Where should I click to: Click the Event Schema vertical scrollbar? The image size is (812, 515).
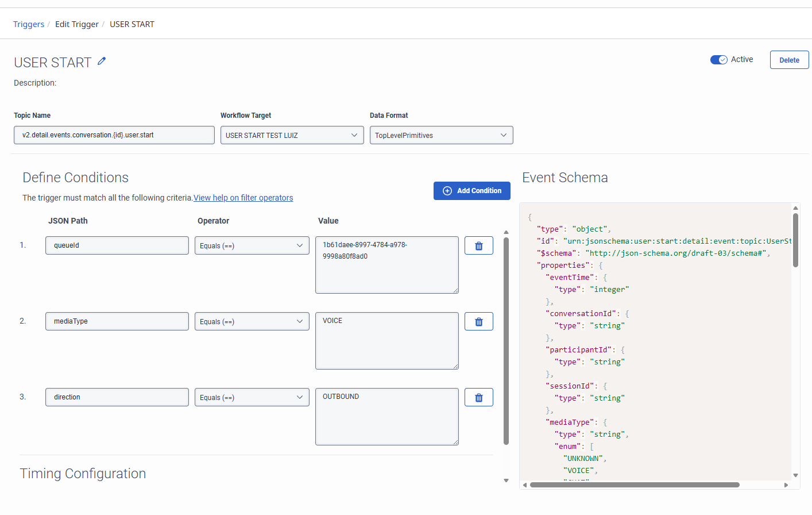pos(795,240)
